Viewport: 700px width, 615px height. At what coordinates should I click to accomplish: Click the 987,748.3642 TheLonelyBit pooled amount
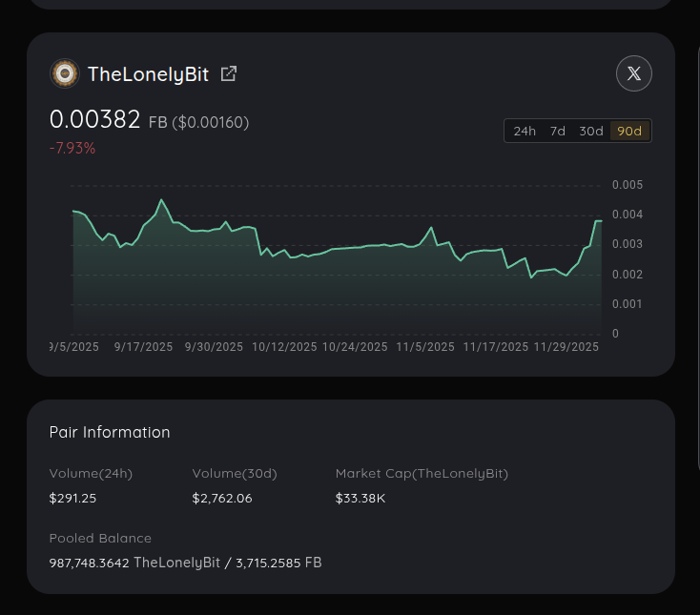pyautogui.click(x=134, y=563)
